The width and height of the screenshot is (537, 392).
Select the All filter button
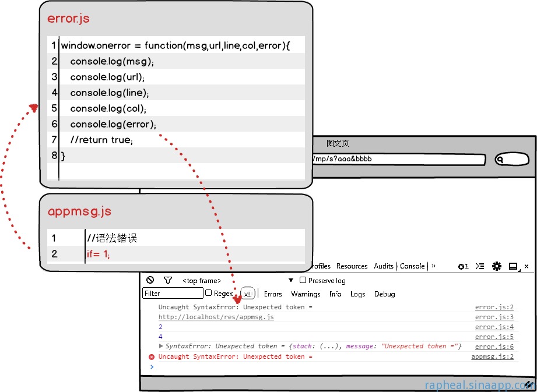coord(248,294)
